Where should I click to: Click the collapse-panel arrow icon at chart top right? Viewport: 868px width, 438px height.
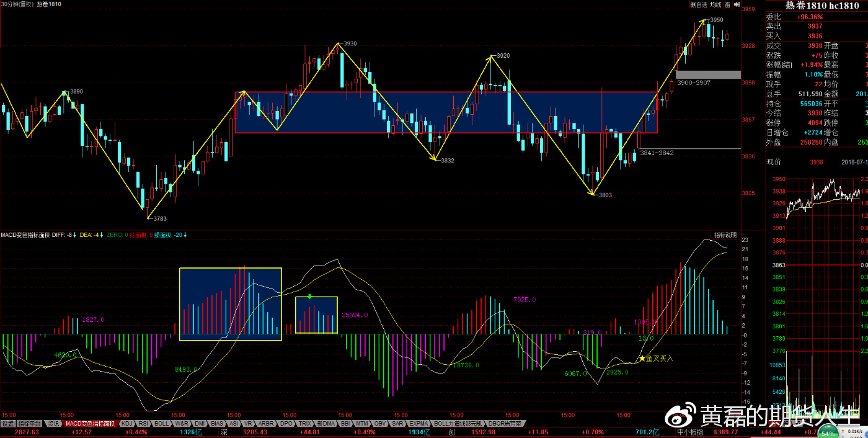[737, 4]
